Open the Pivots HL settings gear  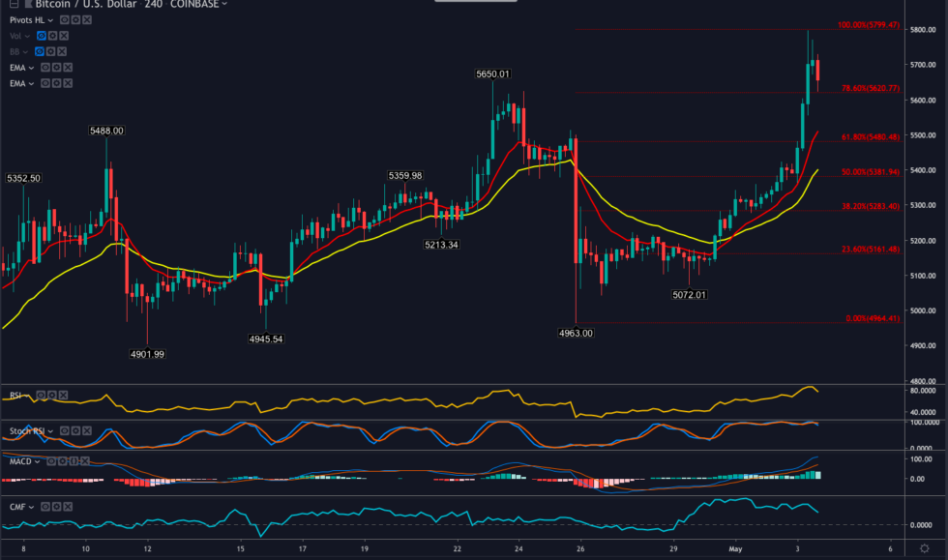76,18
